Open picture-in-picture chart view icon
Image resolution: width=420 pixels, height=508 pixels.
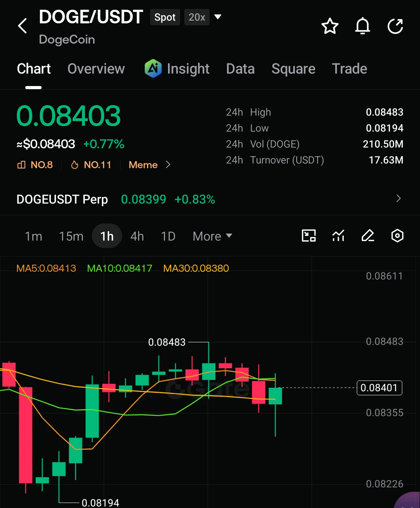pyautogui.click(x=309, y=236)
